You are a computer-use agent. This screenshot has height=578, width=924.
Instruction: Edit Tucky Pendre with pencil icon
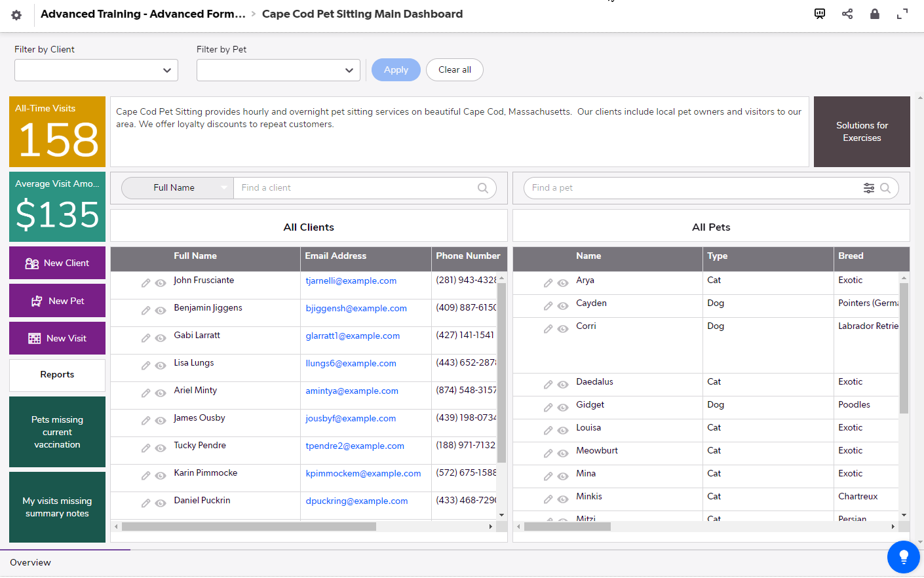(145, 448)
